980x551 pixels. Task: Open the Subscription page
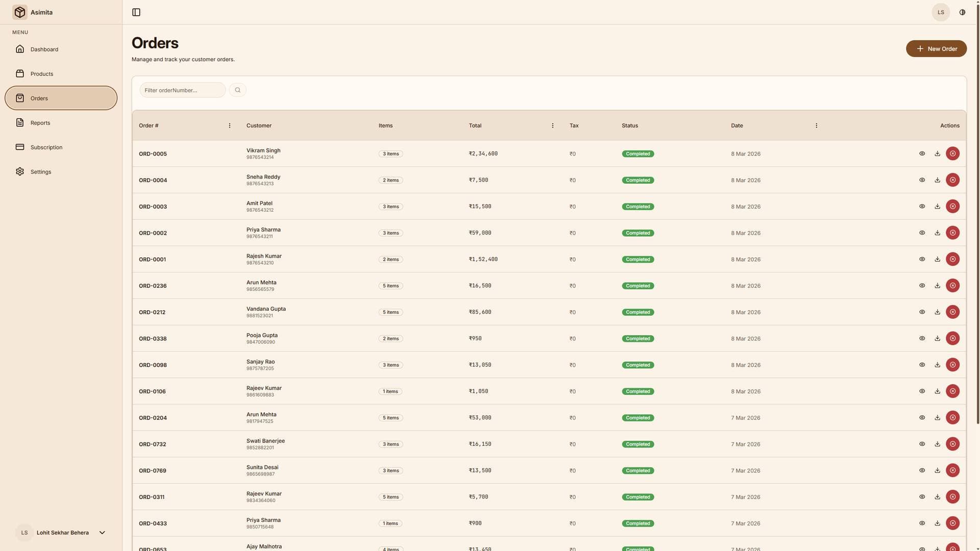tap(46, 147)
